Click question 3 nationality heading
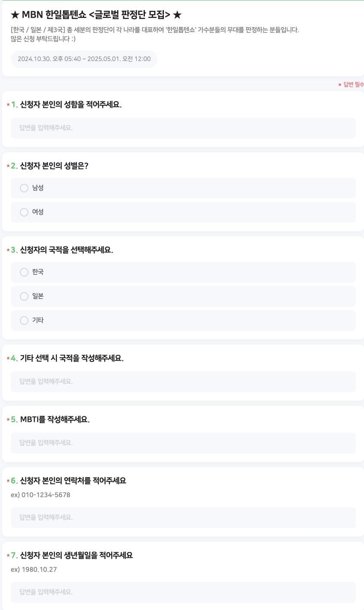364x610 pixels. (60, 250)
